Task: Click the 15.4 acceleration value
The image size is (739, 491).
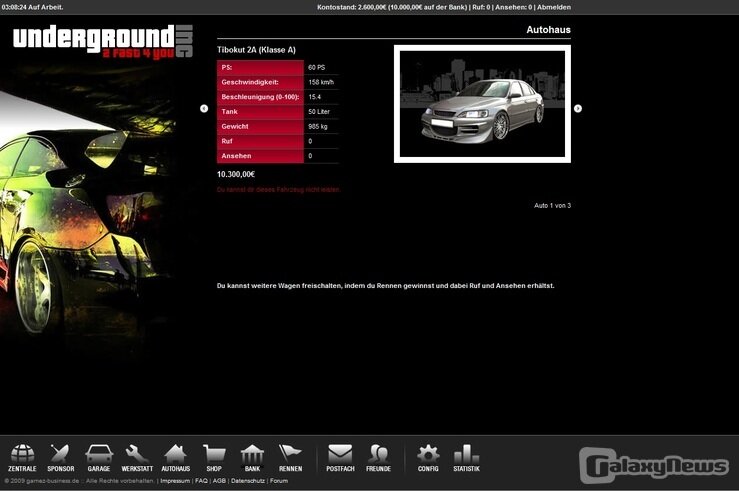Action: (314, 97)
